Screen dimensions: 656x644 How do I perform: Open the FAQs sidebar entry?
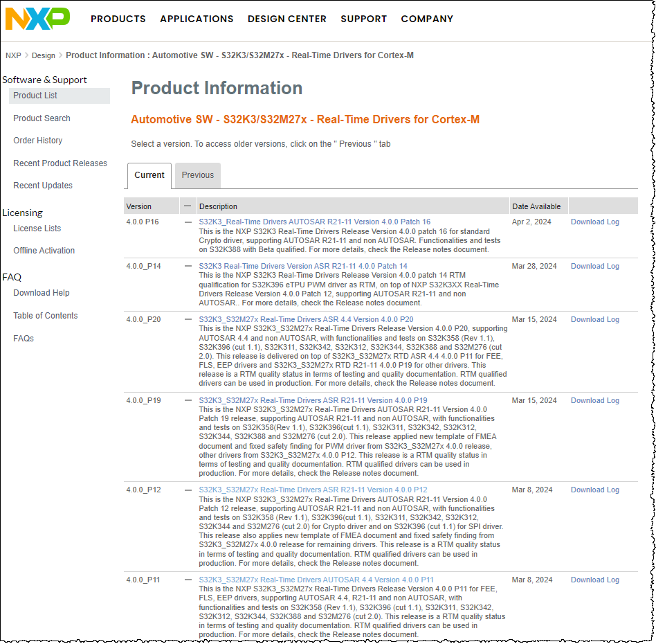click(x=22, y=337)
